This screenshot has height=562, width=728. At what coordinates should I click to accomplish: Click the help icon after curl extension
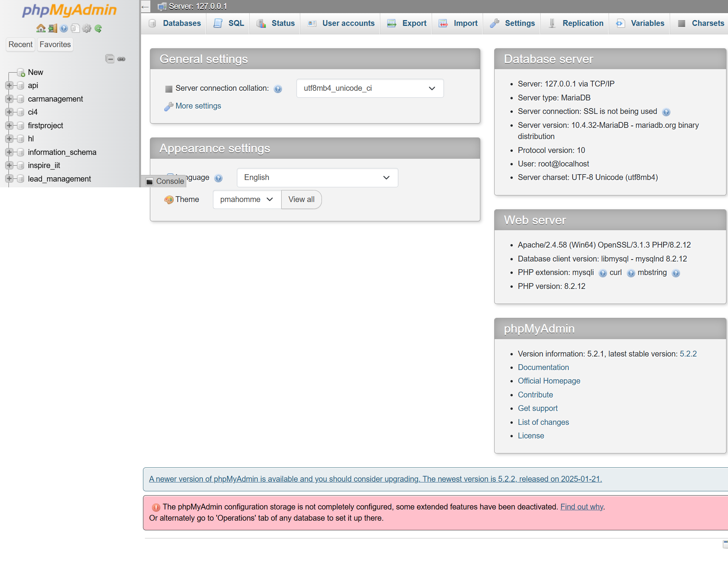click(631, 273)
